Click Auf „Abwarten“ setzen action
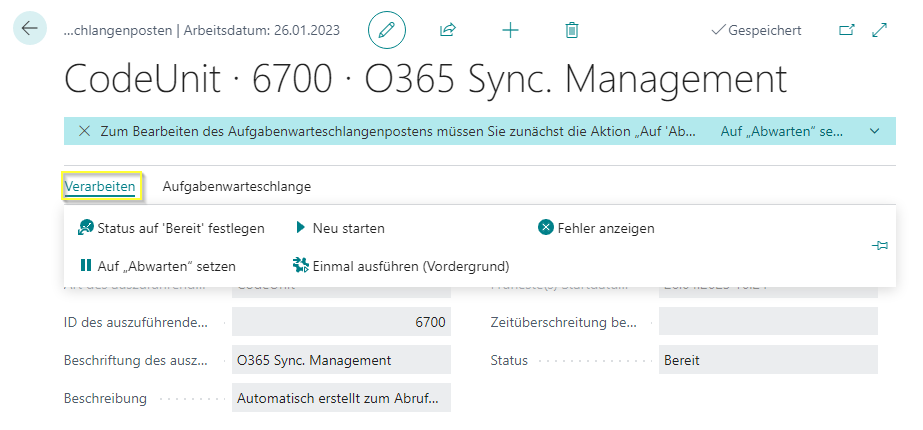923x430 pixels. point(157,266)
